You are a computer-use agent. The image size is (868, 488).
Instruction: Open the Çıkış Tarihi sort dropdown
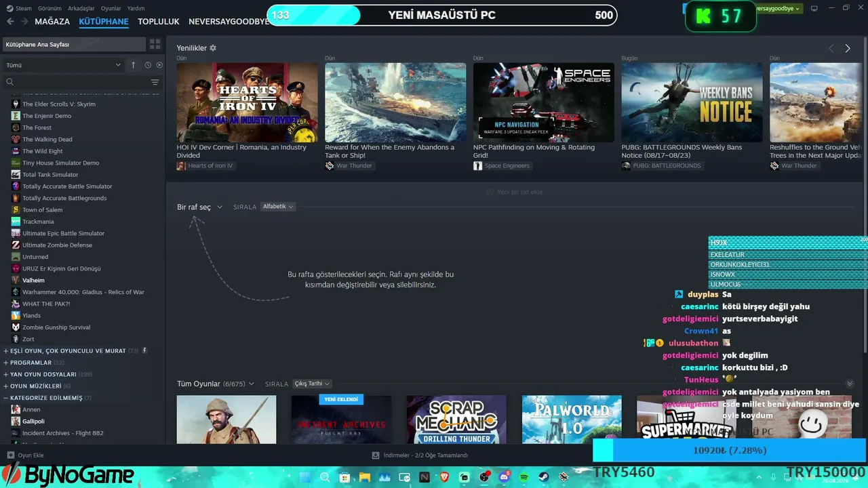click(x=312, y=384)
